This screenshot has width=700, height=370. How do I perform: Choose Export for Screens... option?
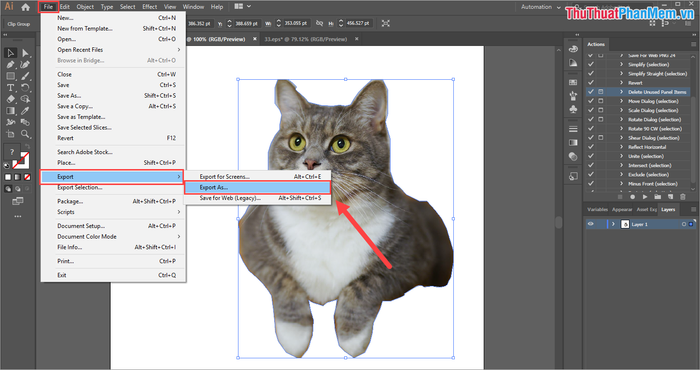click(258, 177)
